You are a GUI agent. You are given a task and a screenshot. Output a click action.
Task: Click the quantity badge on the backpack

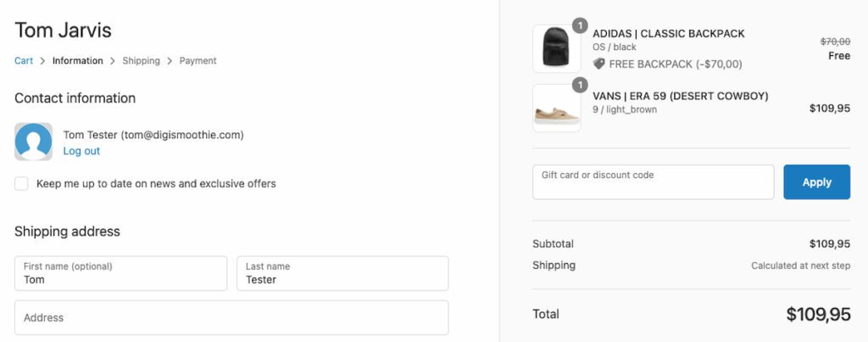[x=580, y=25]
